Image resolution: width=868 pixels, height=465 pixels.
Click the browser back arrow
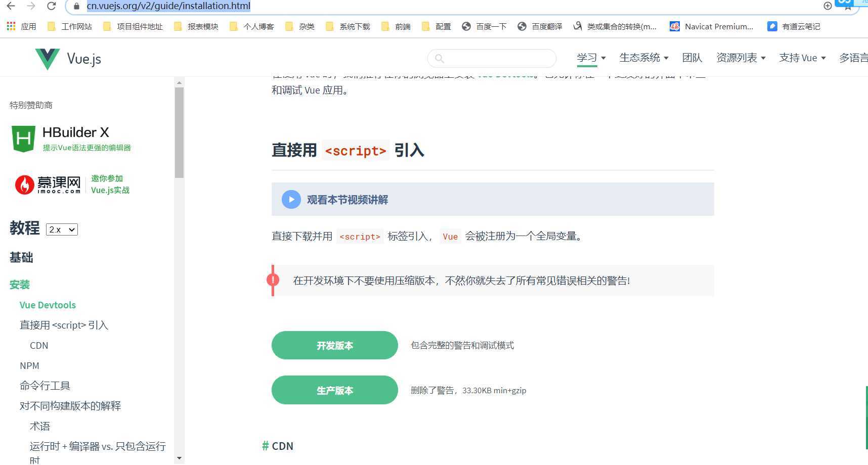(11, 6)
